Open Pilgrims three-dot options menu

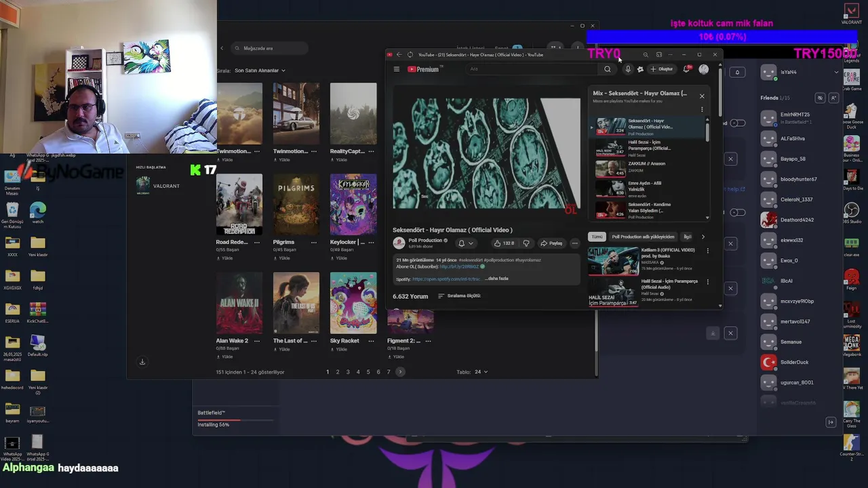click(x=313, y=242)
